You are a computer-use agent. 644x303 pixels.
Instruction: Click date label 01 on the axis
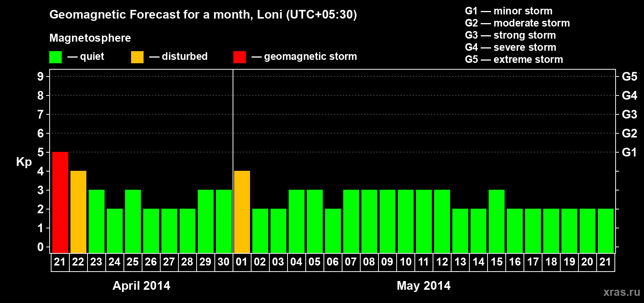pos(242,262)
